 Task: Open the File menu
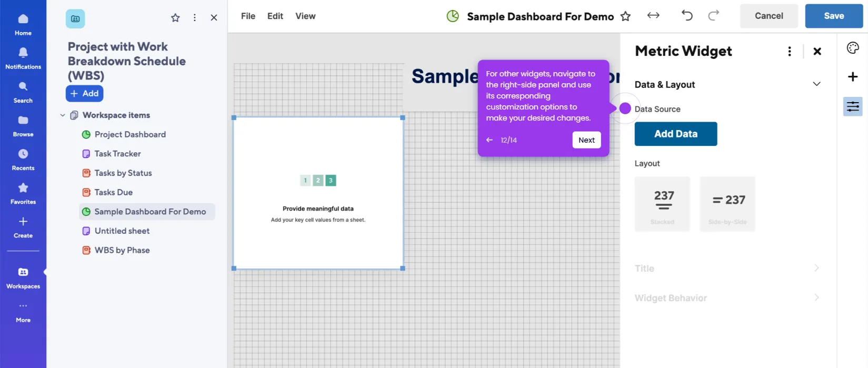pos(248,16)
